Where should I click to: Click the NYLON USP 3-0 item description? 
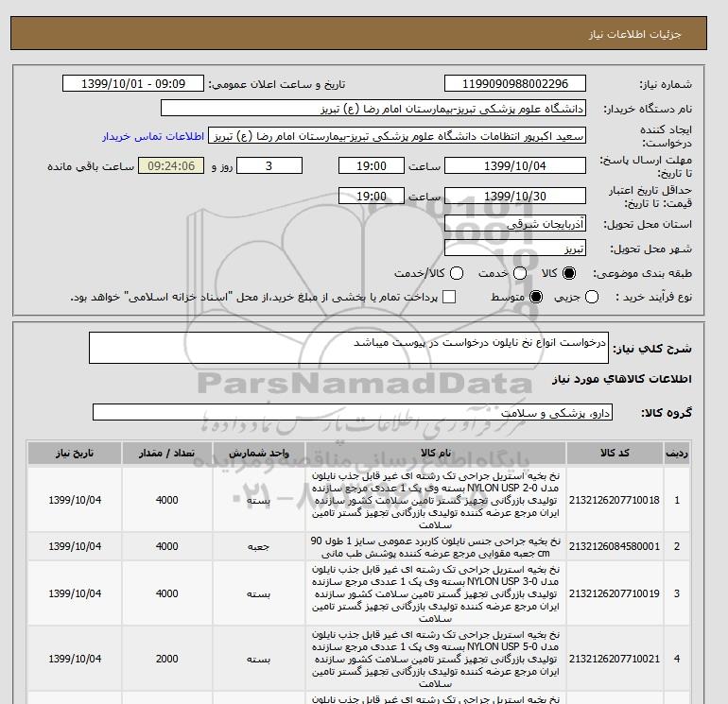coord(436,593)
